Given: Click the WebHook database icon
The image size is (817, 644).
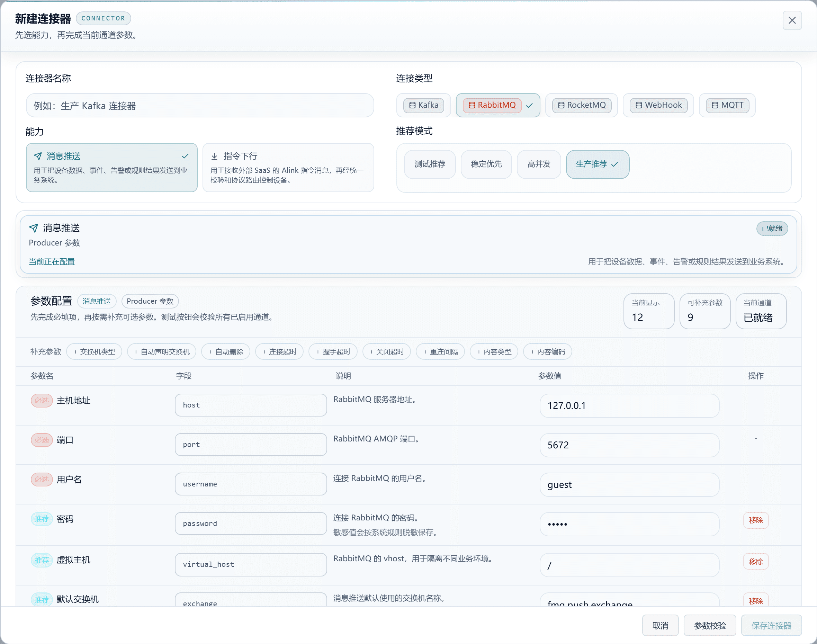Looking at the screenshot, I should point(639,105).
